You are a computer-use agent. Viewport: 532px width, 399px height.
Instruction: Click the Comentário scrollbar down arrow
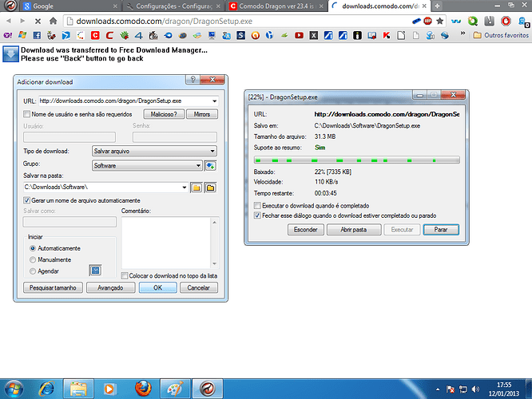point(214,263)
